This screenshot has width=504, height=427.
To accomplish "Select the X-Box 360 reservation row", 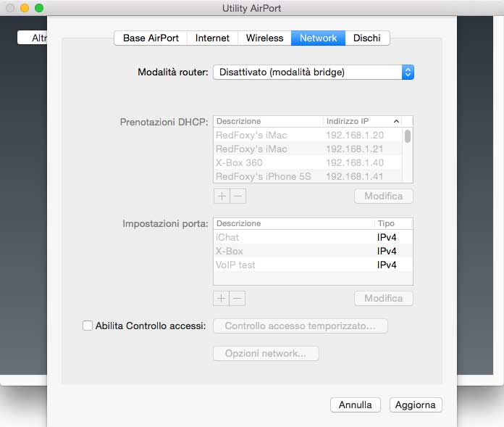I will point(308,163).
